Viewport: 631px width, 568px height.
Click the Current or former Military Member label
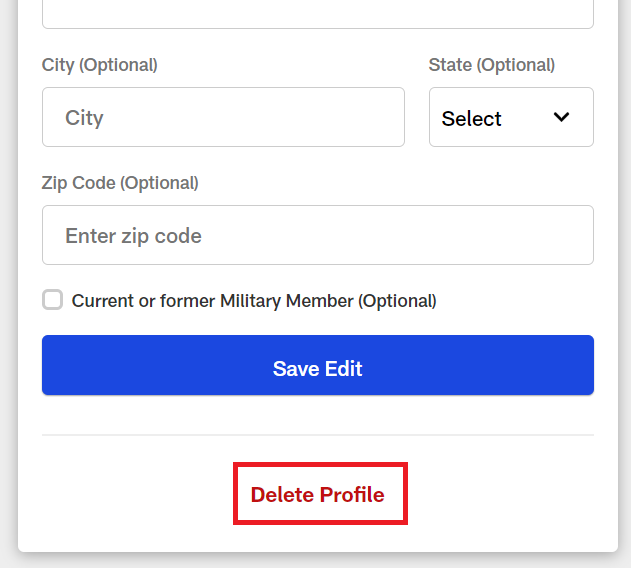click(213, 301)
